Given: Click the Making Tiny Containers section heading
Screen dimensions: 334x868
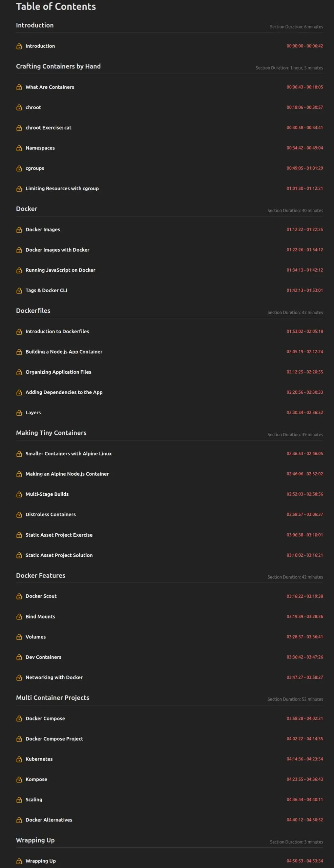Looking at the screenshot, I should tap(51, 433).
